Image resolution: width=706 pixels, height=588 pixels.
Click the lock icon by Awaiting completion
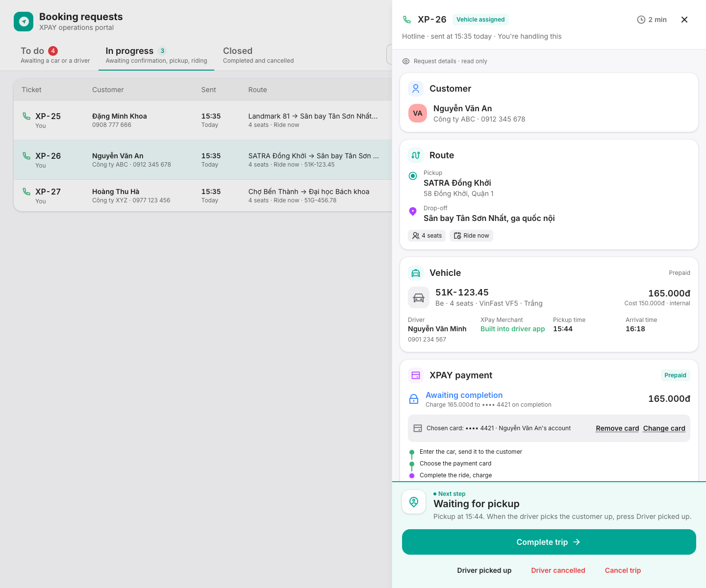[414, 399]
